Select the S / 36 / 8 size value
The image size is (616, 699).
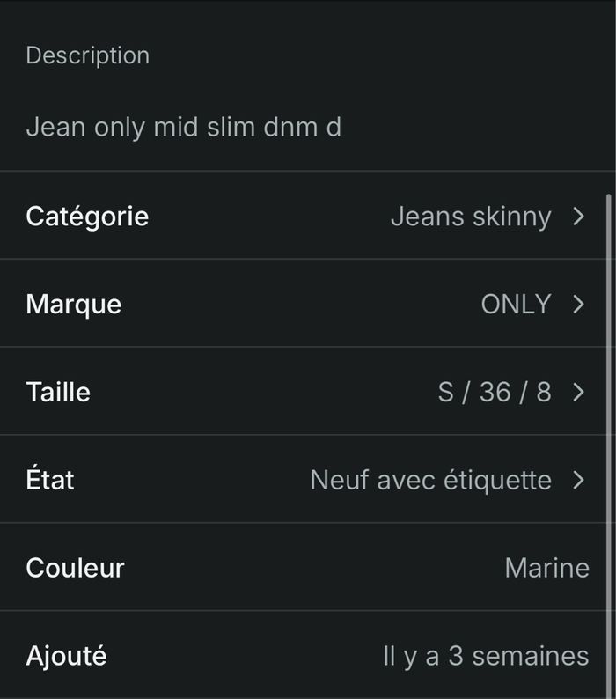(x=495, y=392)
